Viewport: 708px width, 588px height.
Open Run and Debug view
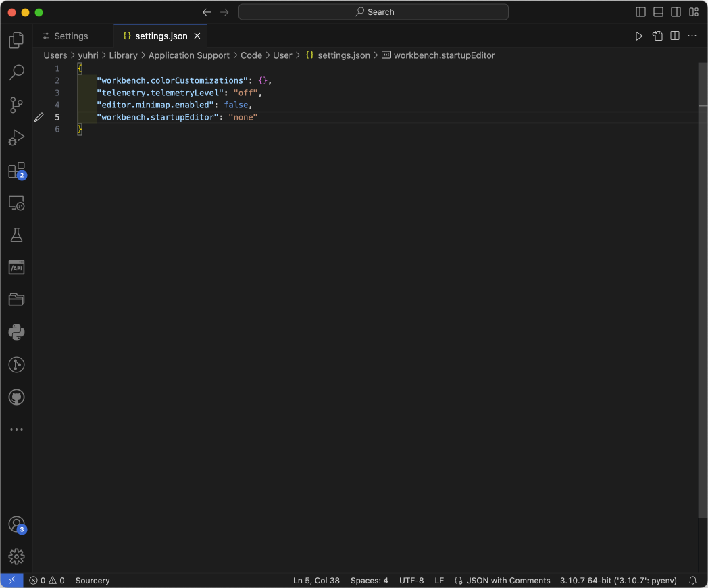pyautogui.click(x=16, y=137)
